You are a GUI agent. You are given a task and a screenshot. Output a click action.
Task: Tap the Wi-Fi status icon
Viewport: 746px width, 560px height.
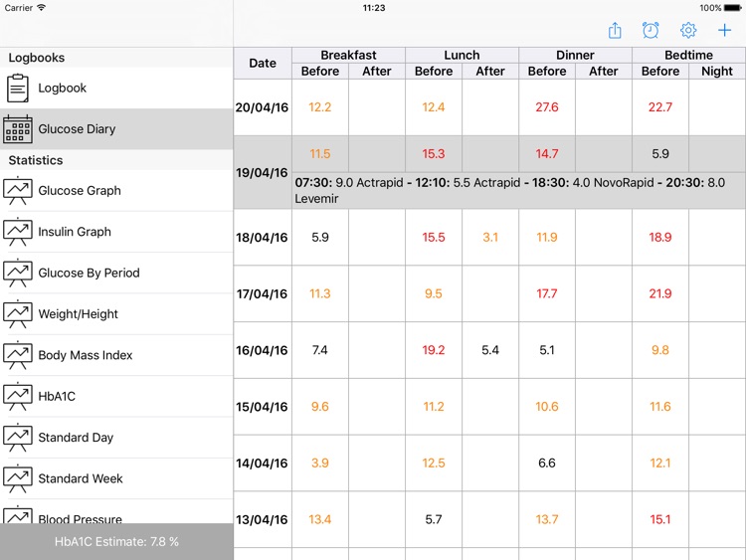tap(42, 8)
